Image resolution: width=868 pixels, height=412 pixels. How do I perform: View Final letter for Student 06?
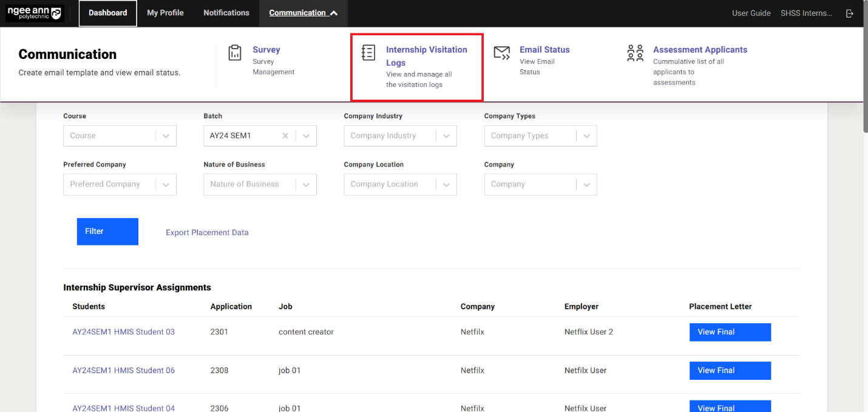(x=730, y=371)
